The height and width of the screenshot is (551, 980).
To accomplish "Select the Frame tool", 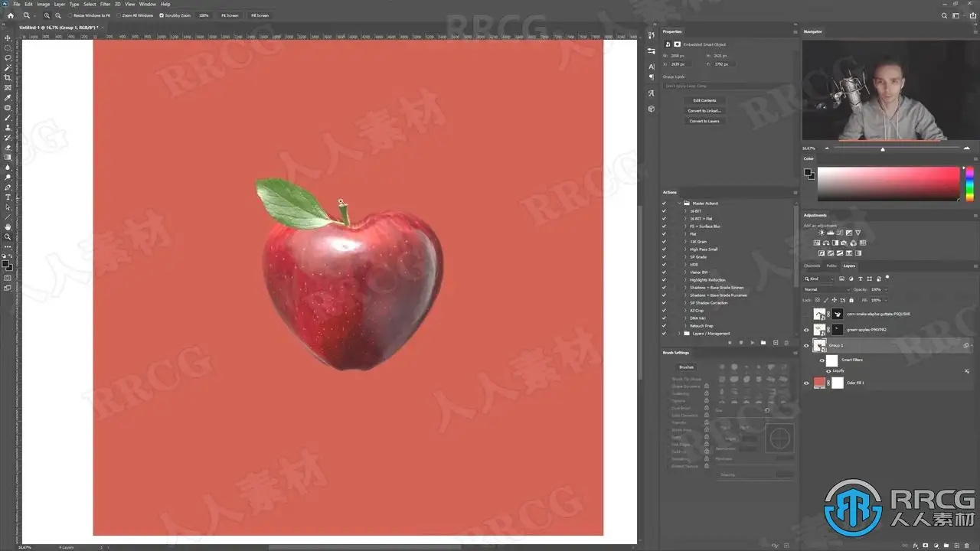I will coord(8,87).
